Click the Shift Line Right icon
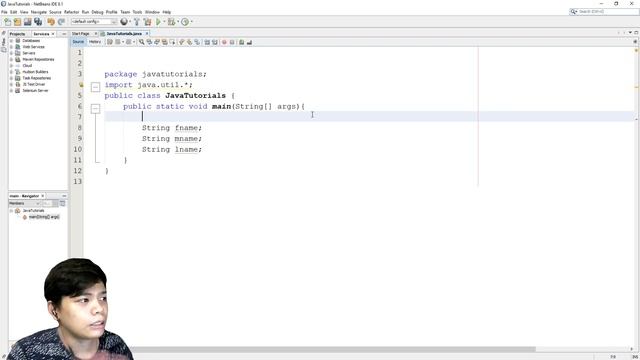640x360 pixels. coord(215,42)
